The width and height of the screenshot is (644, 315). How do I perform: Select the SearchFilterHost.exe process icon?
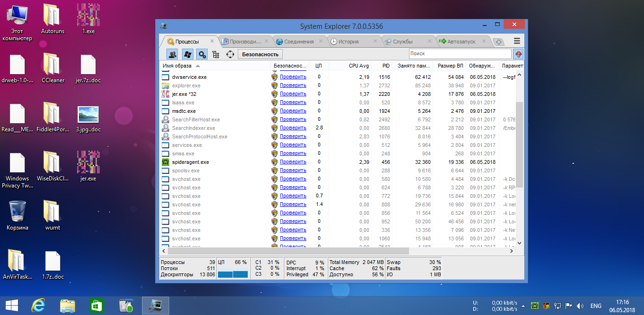(x=165, y=119)
